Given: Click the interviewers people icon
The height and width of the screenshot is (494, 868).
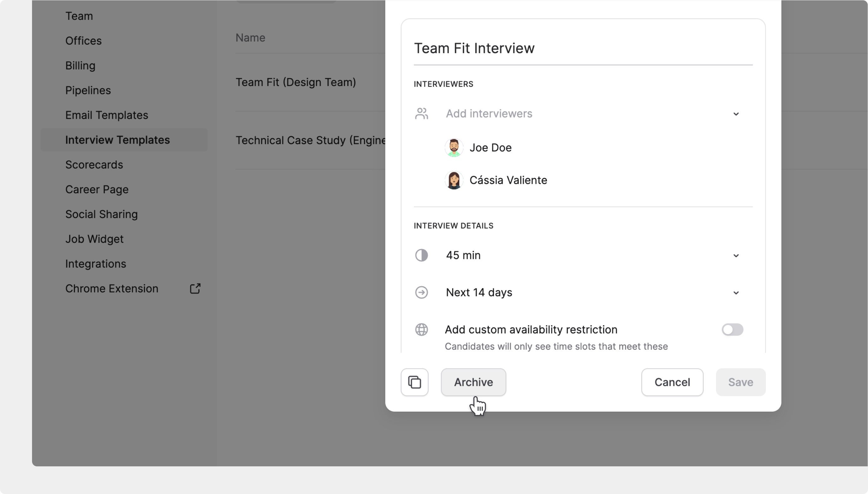Looking at the screenshot, I should 421,114.
